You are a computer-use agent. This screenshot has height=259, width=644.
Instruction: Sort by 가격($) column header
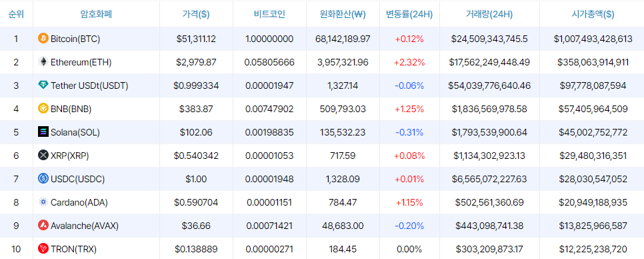pyautogui.click(x=196, y=14)
